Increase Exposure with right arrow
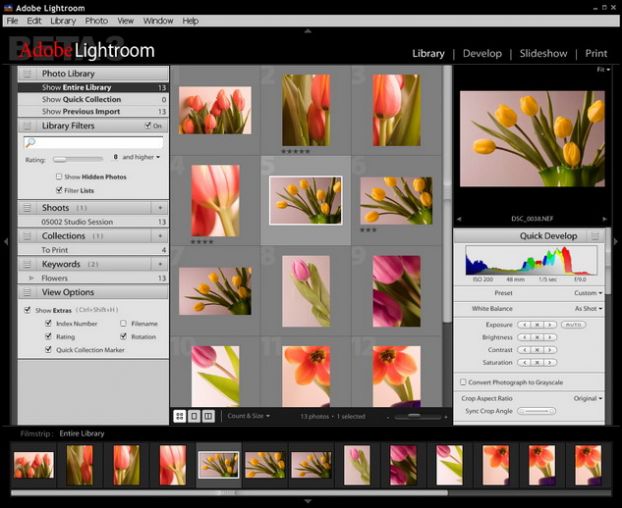 click(550, 325)
